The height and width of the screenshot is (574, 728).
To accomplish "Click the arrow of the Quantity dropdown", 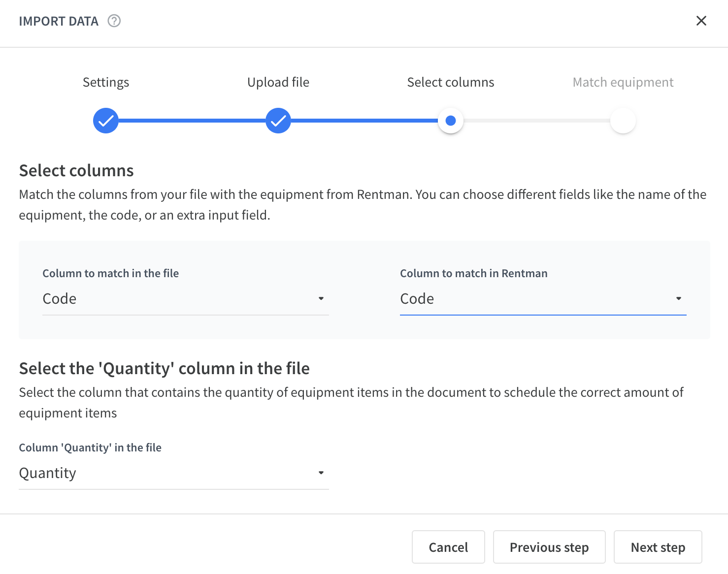I will pyautogui.click(x=321, y=473).
